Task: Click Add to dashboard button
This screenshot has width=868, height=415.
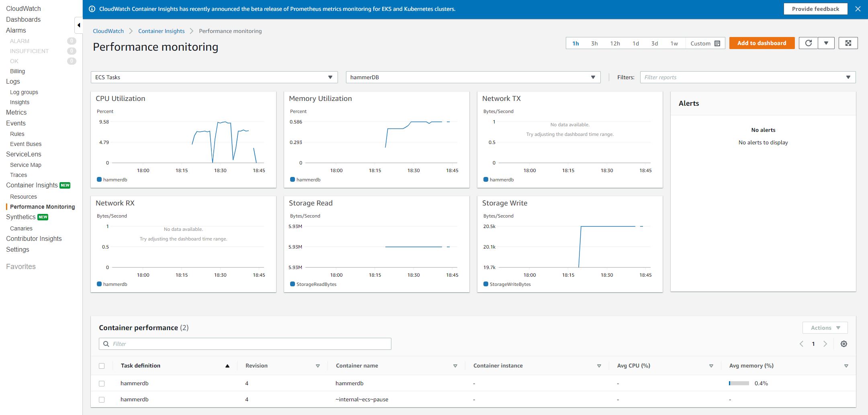Action: point(762,43)
